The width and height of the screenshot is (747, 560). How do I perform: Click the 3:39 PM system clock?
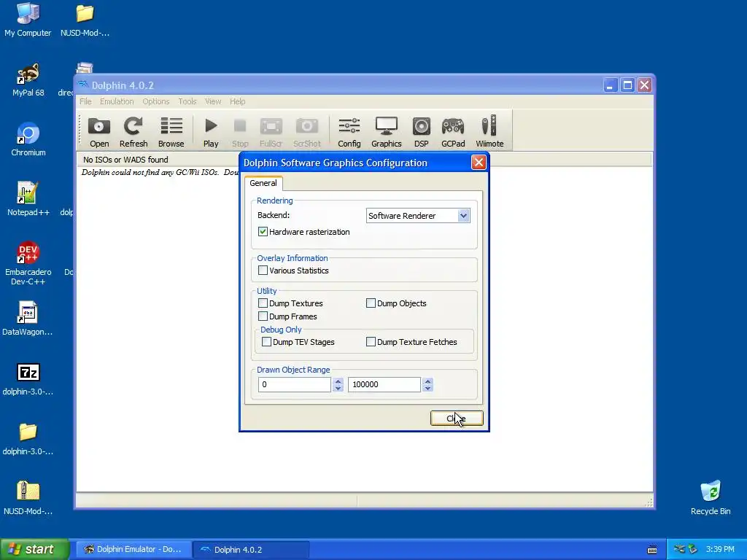point(720,550)
